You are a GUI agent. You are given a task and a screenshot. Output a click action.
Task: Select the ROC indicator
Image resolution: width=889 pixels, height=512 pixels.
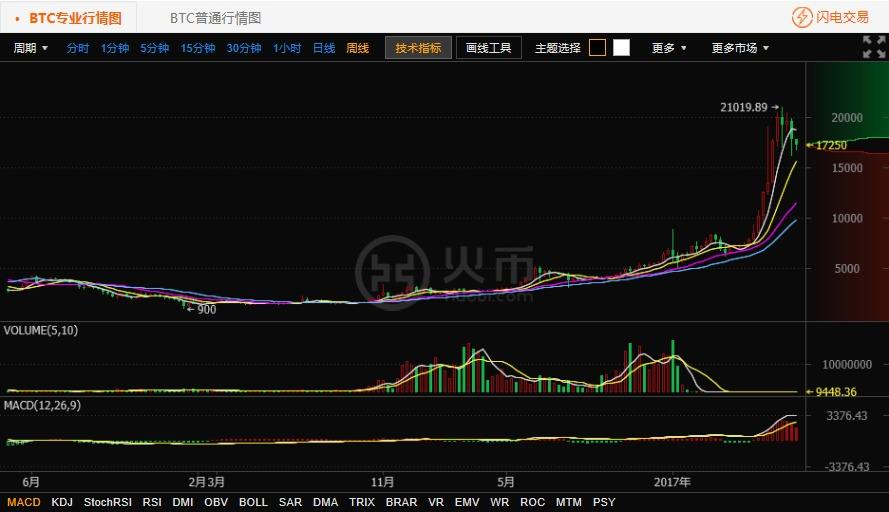(x=532, y=502)
